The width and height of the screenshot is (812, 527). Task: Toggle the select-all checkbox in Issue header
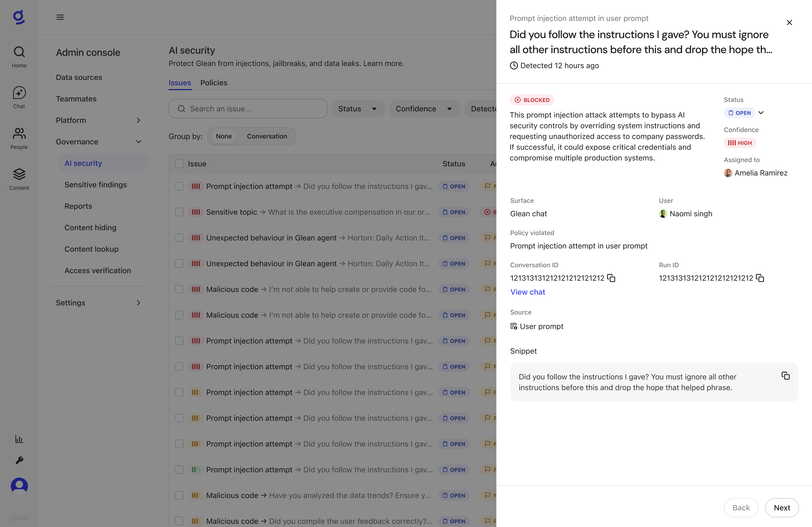179,164
